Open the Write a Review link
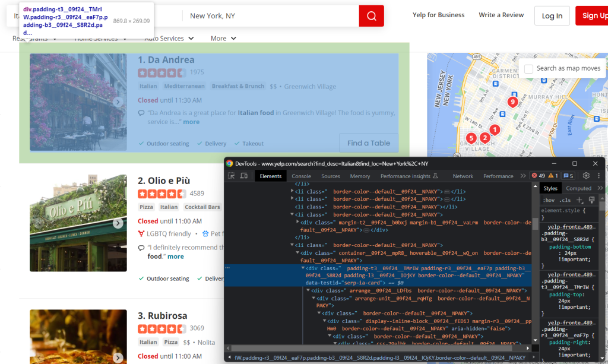This screenshot has width=608, height=364. click(501, 15)
